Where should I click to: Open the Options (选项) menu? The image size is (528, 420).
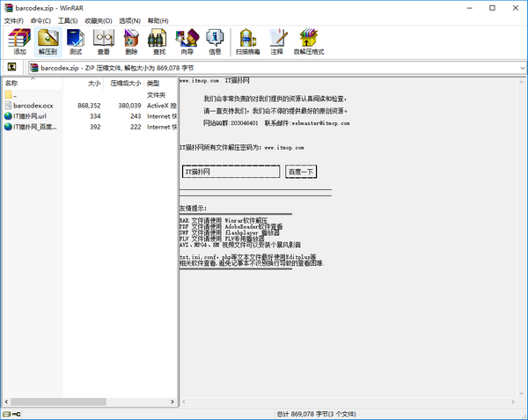129,21
